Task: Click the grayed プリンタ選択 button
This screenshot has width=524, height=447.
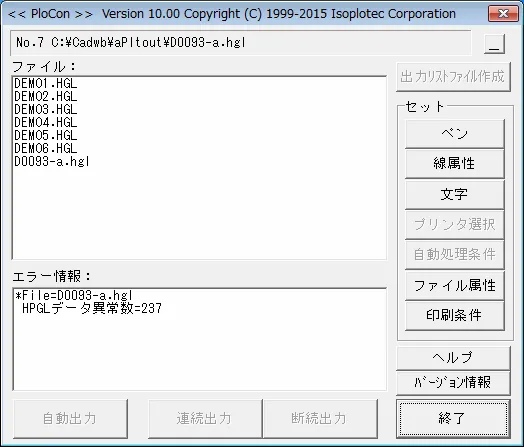Action: (454, 225)
